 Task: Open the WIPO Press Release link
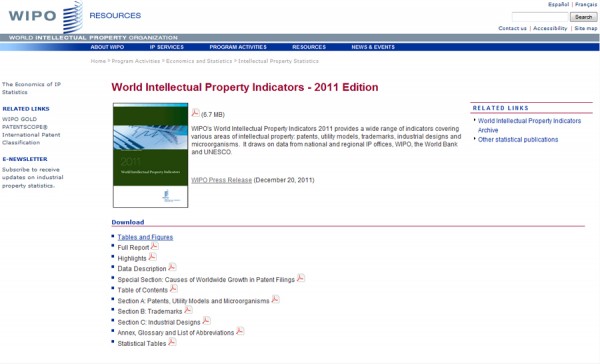222,180
